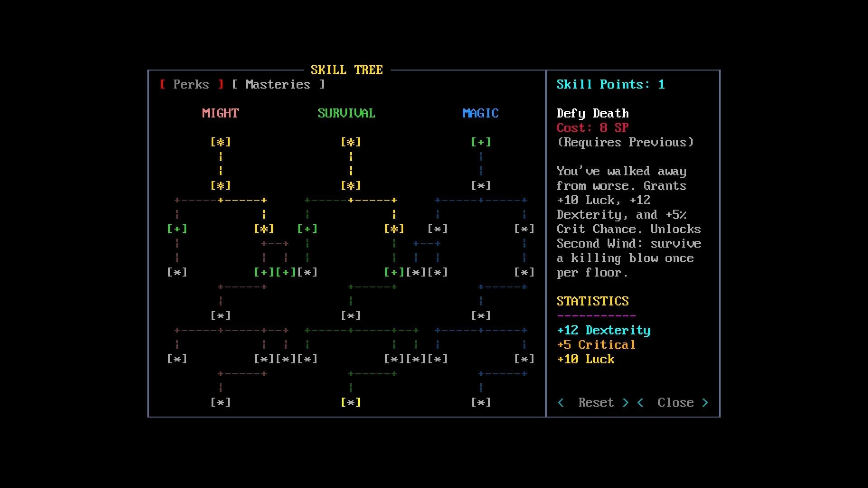The height and width of the screenshot is (488, 868).
Task: Switch to the Perks tab
Action: point(192,84)
